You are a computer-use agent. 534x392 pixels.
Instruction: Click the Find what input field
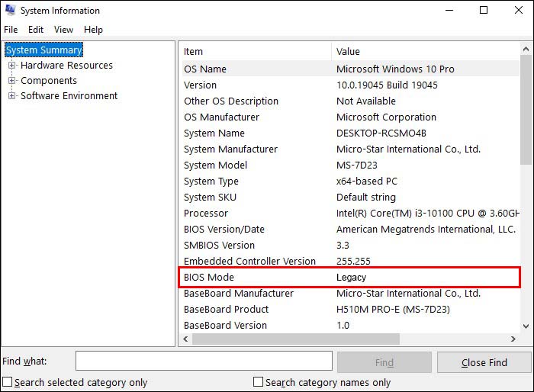pyautogui.click(x=204, y=361)
